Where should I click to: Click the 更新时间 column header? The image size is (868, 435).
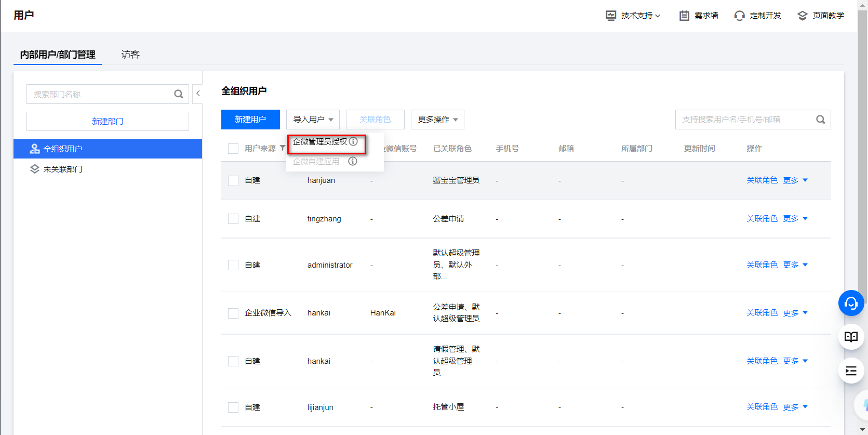coord(699,149)
